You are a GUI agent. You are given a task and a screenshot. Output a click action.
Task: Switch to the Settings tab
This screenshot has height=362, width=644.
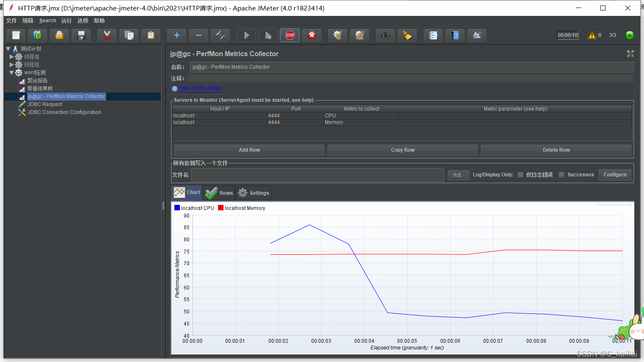[x=253, y=193]
